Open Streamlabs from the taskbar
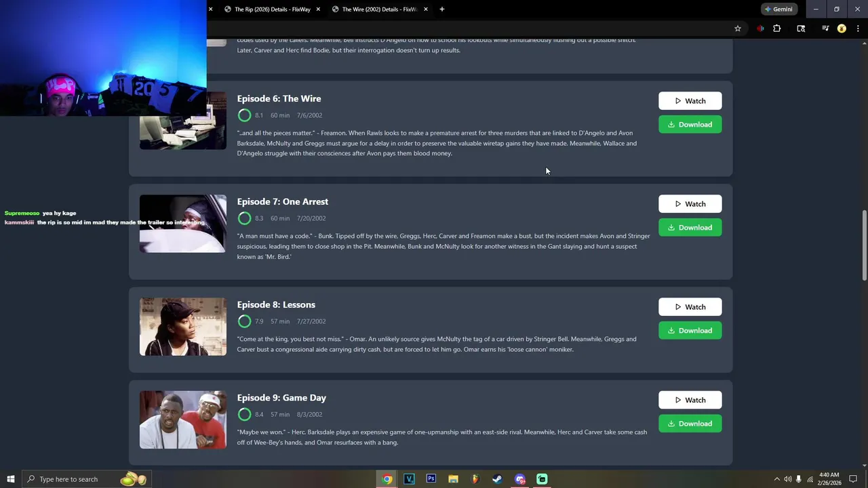Viewport: 868px width, 488px height. coord(542,479)
